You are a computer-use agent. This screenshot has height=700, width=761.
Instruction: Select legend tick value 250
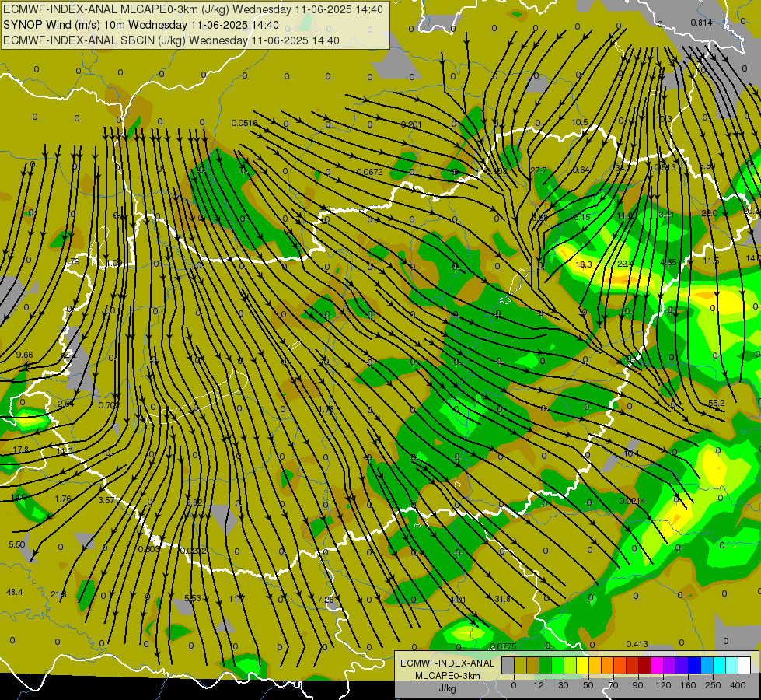point(713,685)
